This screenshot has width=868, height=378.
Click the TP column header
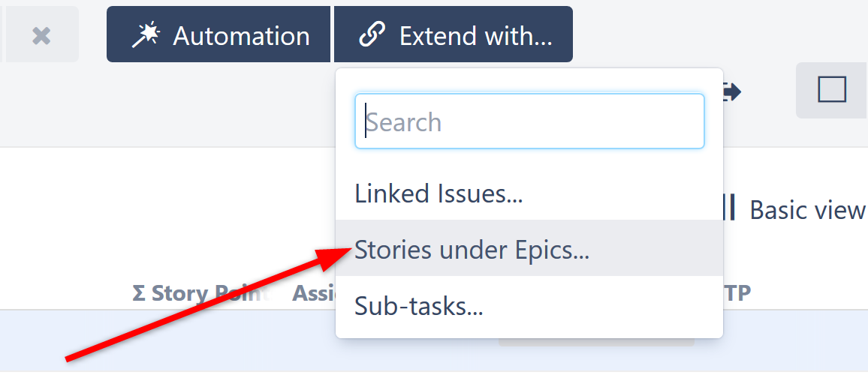pos(738,293)
